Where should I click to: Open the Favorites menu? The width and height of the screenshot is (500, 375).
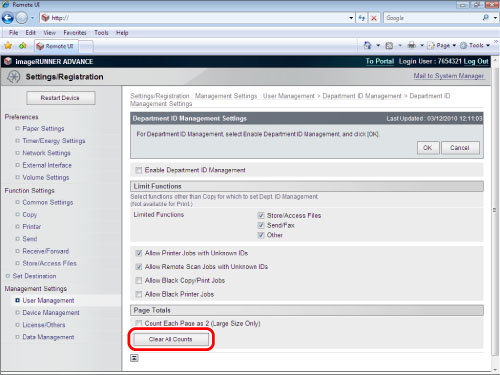tap(75, 33)
